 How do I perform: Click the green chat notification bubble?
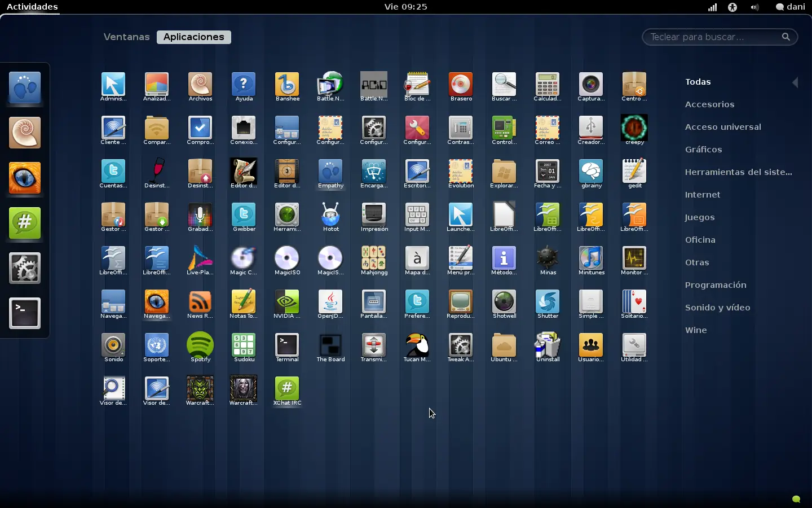[x=796, y=499]
